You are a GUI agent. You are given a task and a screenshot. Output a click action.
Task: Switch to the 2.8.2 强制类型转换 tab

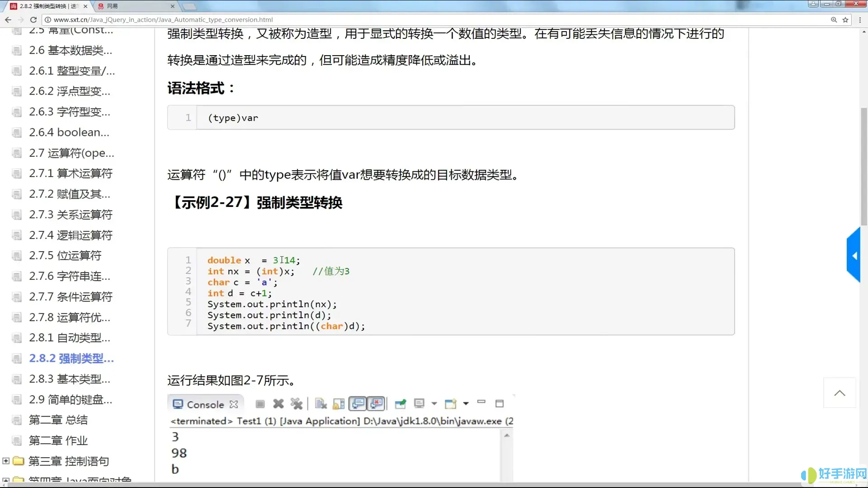(49, 6)
